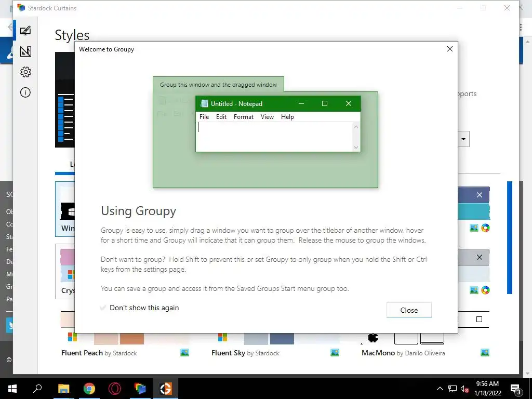Image resolution: width=532 pixels, height=399 pixels.
Task: Click the image icon beside Fluent Sky
Action: [335, 353]
